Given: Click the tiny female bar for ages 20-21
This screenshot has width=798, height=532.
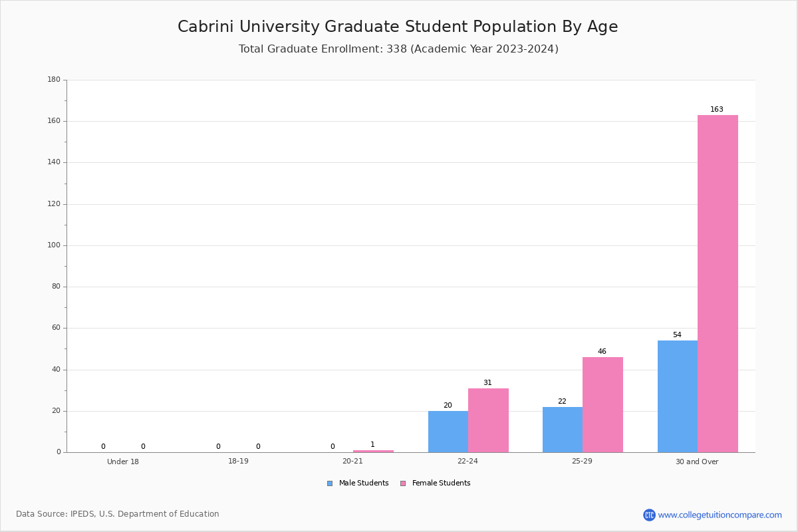Looking at the screenshot, I should [x=373, y=451].
